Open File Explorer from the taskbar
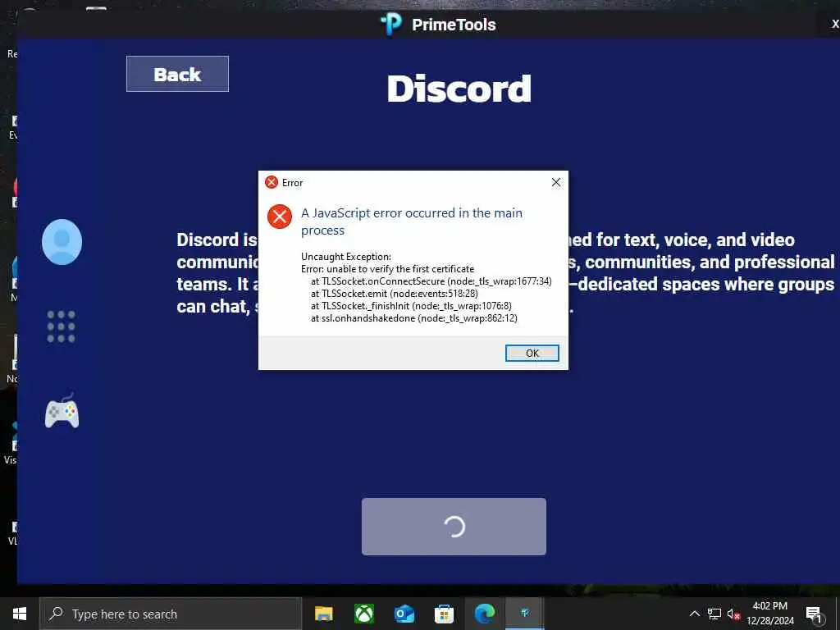Screen dimensions: 840x630 click(323, 614)
